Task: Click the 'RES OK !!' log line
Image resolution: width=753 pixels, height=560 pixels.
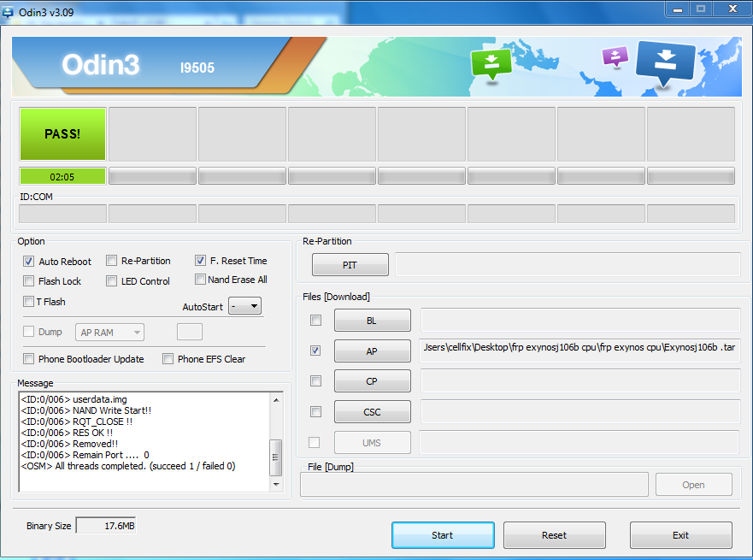Action: click(x=67, y=433)
